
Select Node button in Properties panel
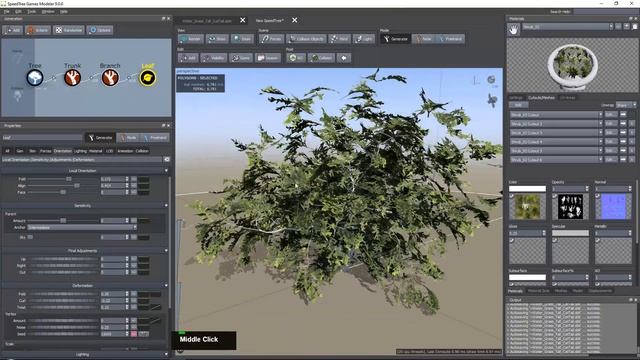[128, 138]
